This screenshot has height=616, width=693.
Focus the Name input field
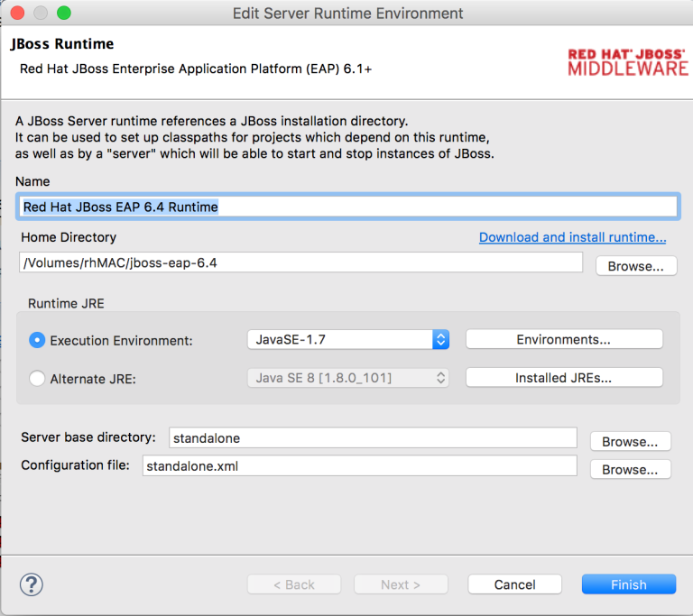pyautogui.click(x=348, y=207)
